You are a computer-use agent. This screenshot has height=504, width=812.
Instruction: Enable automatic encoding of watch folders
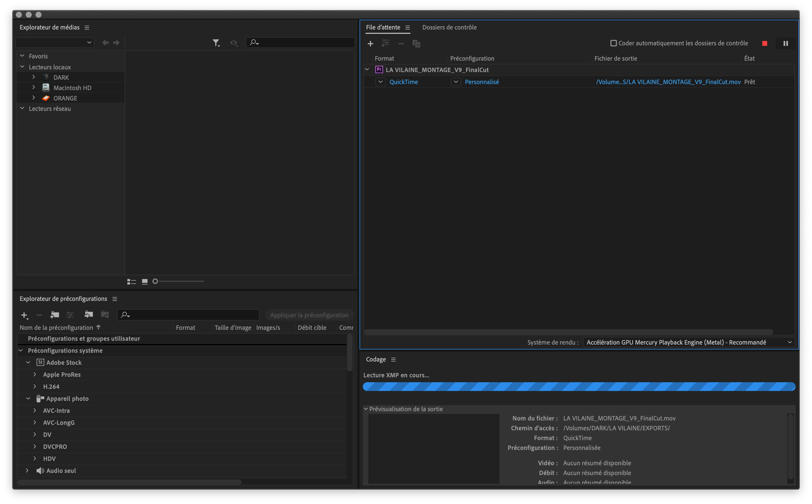pyautogui.click(x=613, y=43)
